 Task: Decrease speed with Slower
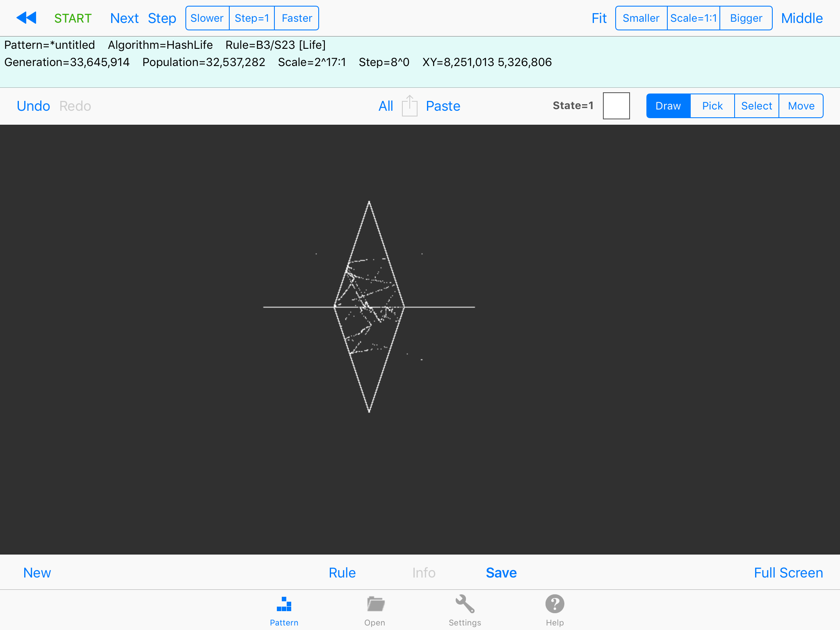pyautogui.click(x=207, y=18)
